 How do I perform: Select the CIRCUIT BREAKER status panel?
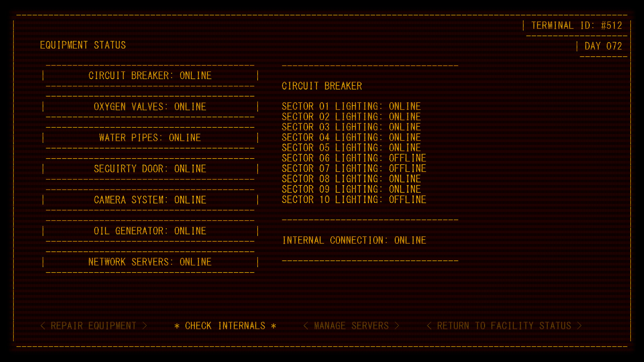(150, 75)
